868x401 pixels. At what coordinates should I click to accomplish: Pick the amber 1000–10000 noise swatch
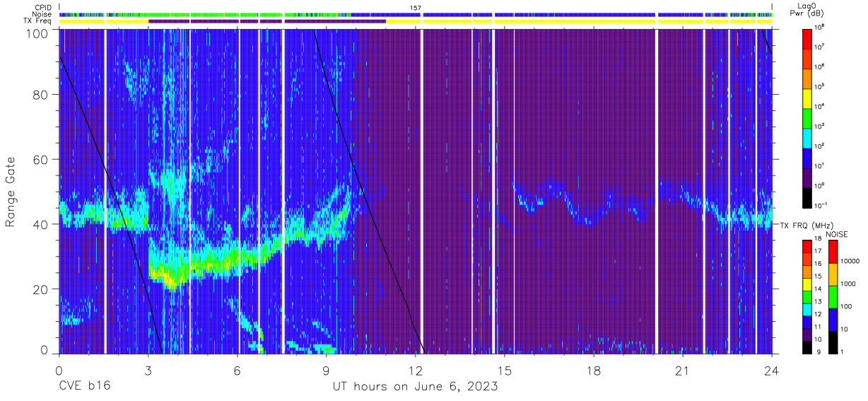833,274
